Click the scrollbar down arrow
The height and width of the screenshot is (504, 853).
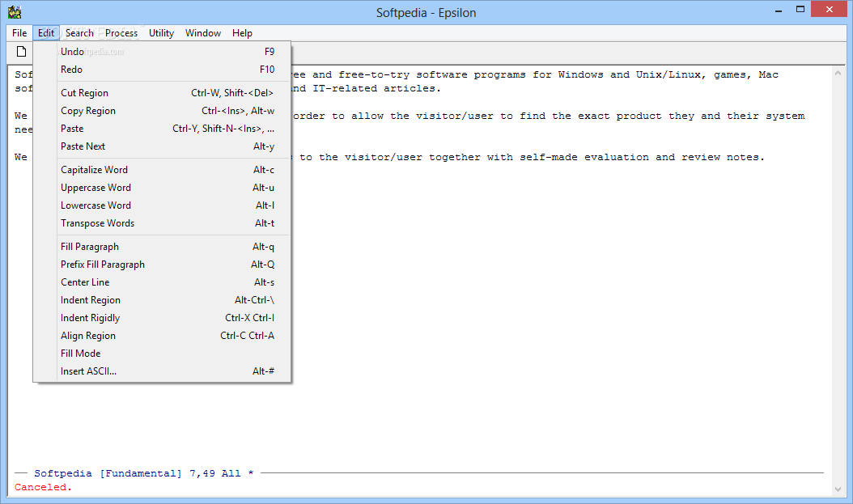838,489
